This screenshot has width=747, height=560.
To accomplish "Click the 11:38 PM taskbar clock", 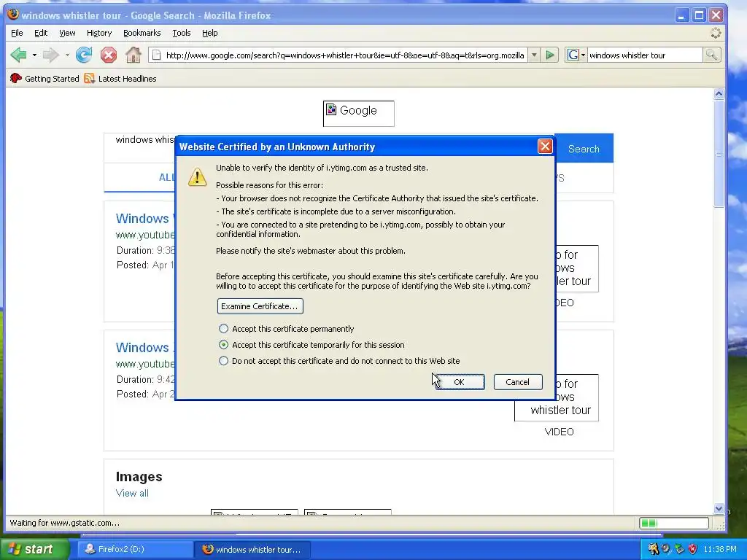I will [x=720, y=549].
